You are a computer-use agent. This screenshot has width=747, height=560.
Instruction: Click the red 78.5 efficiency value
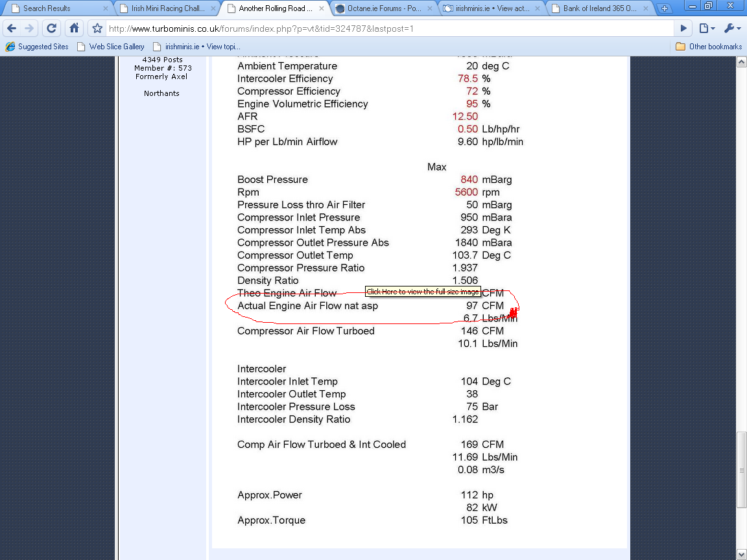click(468, 78)
